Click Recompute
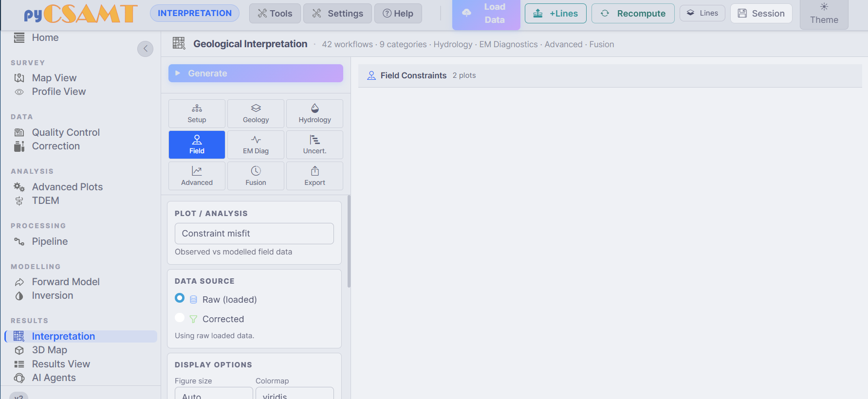 tap(633, 14)
